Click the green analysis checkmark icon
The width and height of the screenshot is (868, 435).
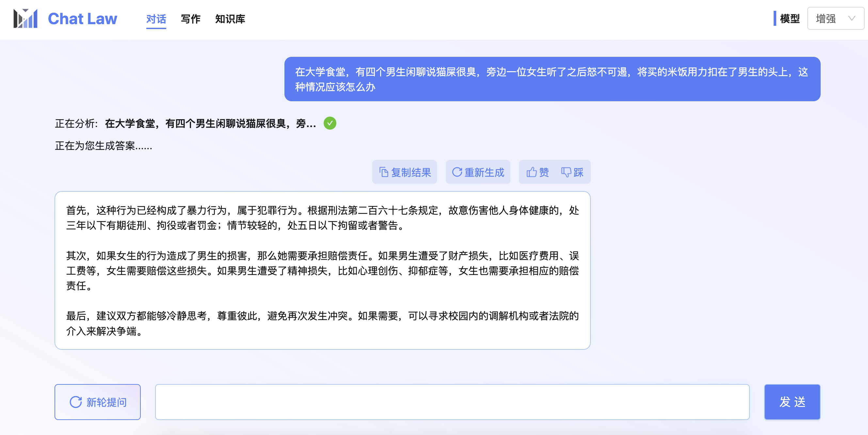(330, 123)
